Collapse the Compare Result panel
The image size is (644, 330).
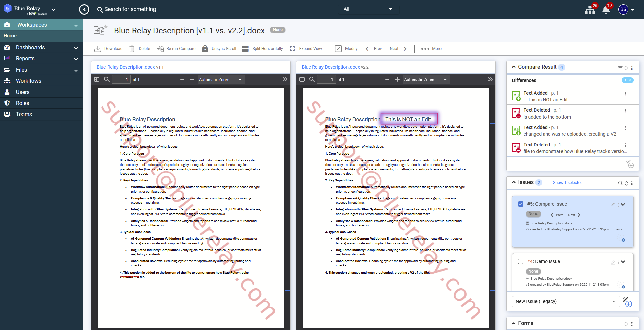click(514, 67)
